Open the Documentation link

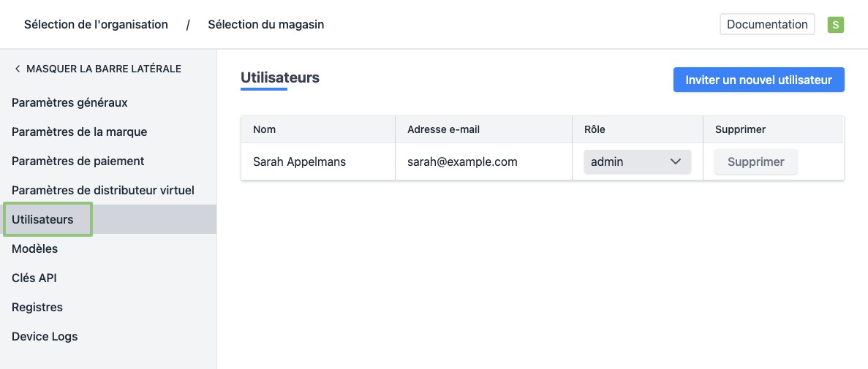pos(767,24)
